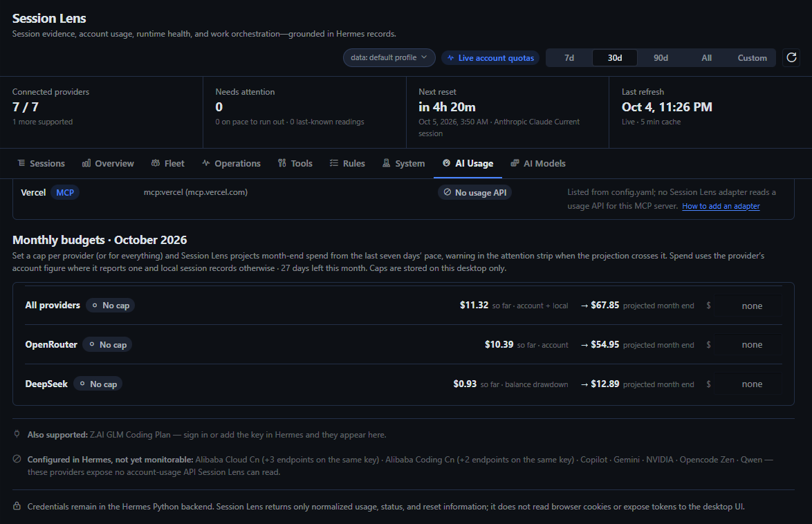Click the $54.95 projected month end
The image size is (812, 524).
[605, 344]
